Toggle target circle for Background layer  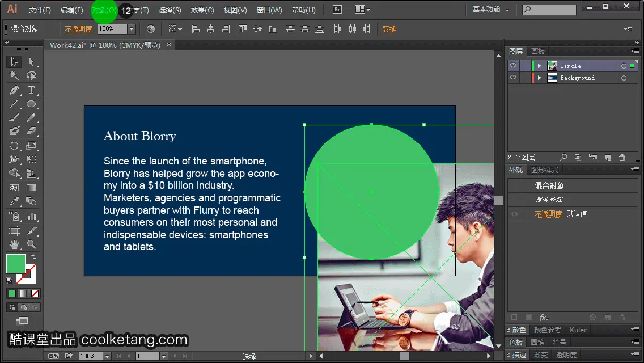click(624, 78)
